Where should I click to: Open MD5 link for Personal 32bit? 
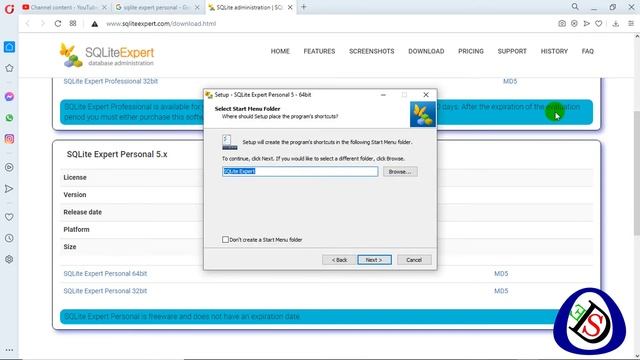click(501, 291)
